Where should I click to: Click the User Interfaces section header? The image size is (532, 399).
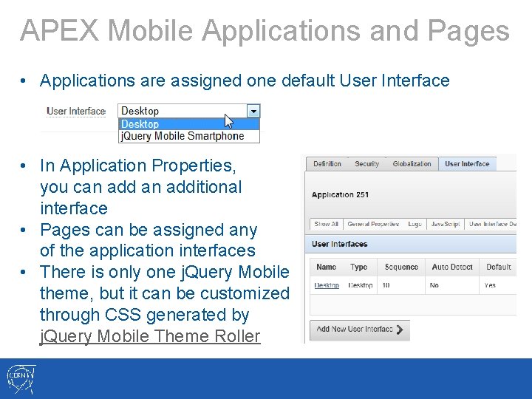click(x=411, y=245)
